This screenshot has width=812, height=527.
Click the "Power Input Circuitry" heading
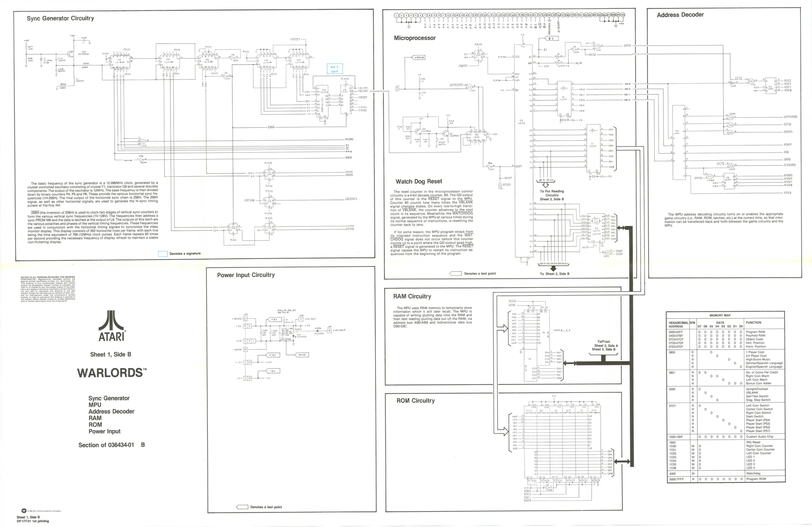[x=246, y=275]
